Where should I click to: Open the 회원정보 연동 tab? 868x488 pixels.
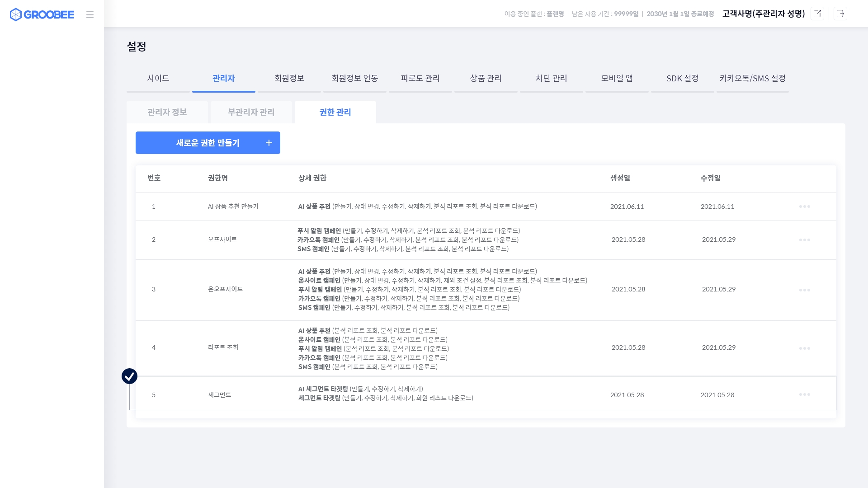click(355, 79)
